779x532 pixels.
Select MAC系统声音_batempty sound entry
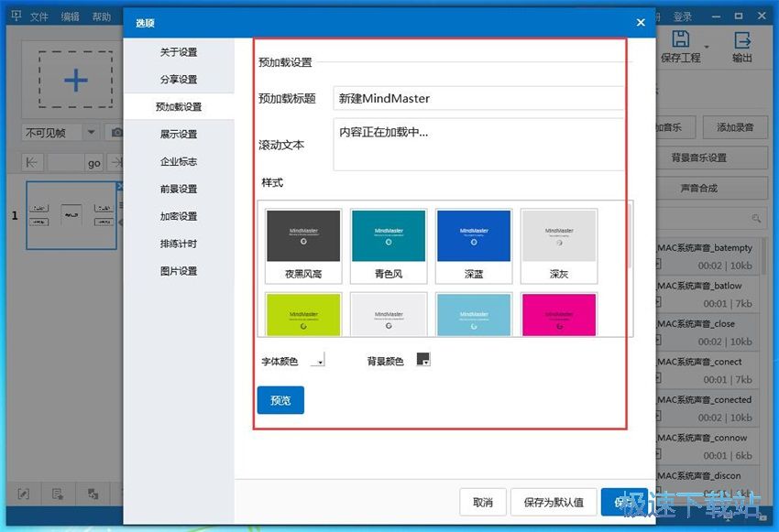click(707, 256)
